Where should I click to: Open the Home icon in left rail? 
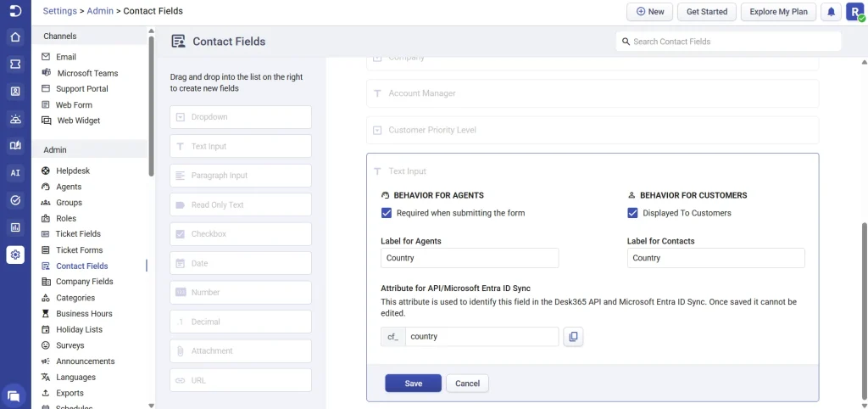pos(15,37)
